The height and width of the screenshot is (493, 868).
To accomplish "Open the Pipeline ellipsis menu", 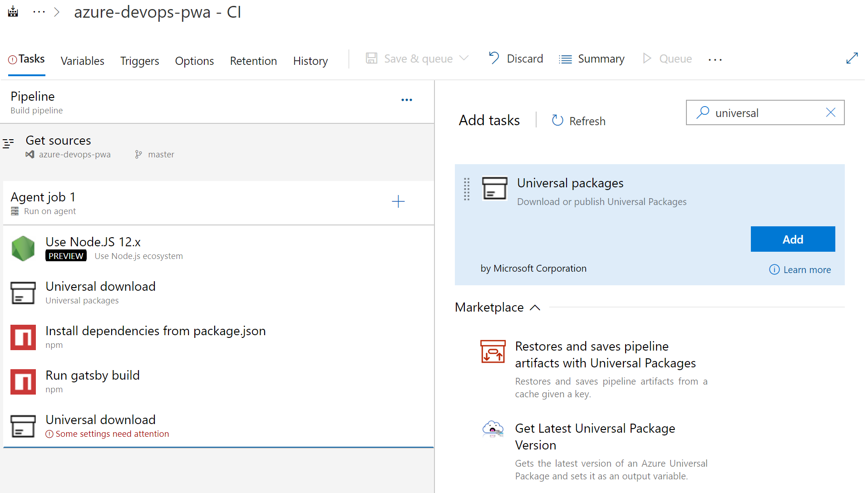I will 406,100.
